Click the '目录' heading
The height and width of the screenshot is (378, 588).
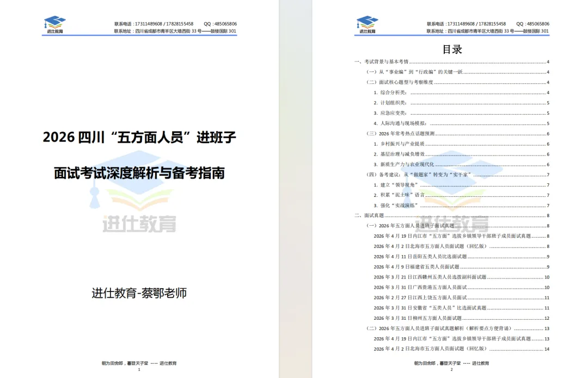(x=452, y=49)
